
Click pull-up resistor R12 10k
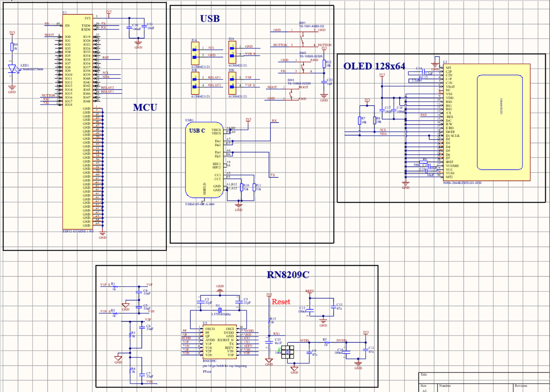pos(324,64)
